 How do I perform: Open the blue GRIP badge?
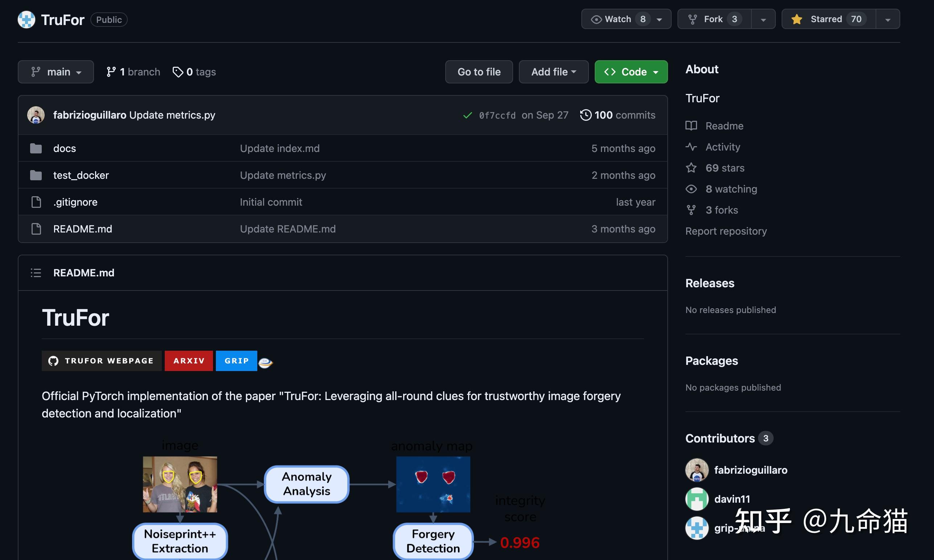coord(236,361)
